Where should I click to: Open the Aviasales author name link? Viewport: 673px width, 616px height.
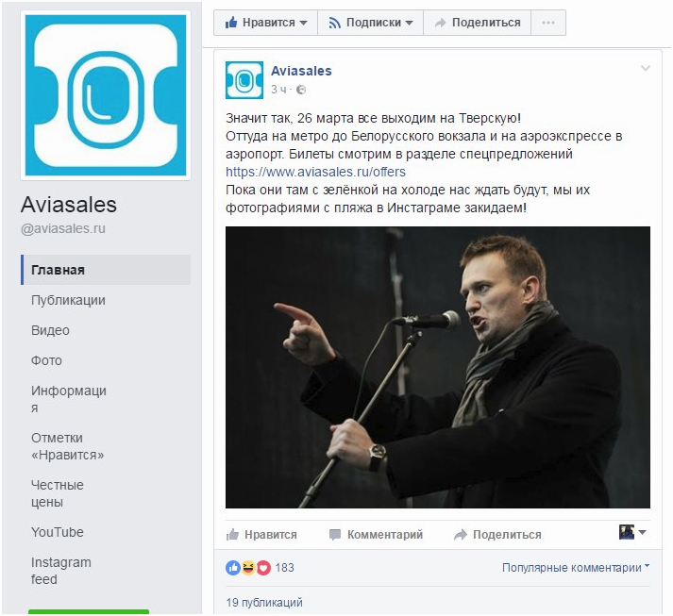click(301, 71)
